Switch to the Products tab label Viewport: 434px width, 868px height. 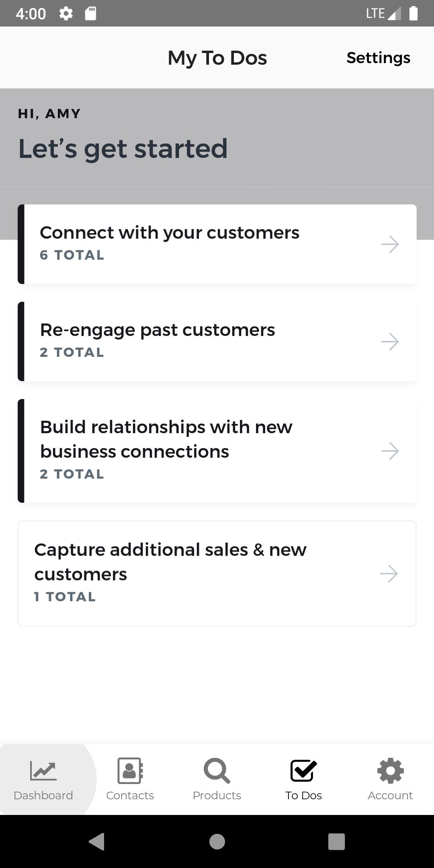click(217, 796)
